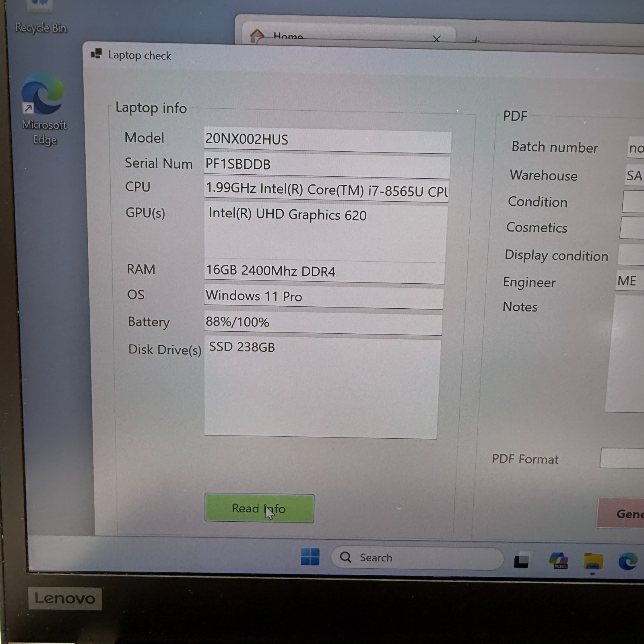This screenshot has height=644, width=644.
Task: Click the RAM label
Action: (x=141, y=269)
